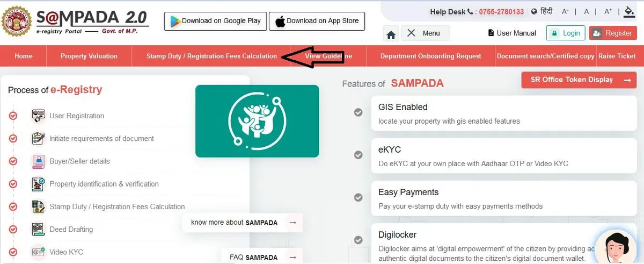Open the GIS Enabled feature card
The height and width of the screenshot is (264, 644).
click(504, 113)
